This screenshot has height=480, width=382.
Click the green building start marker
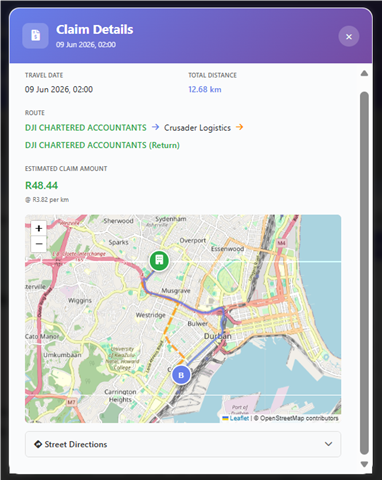[x=159, y=260]
